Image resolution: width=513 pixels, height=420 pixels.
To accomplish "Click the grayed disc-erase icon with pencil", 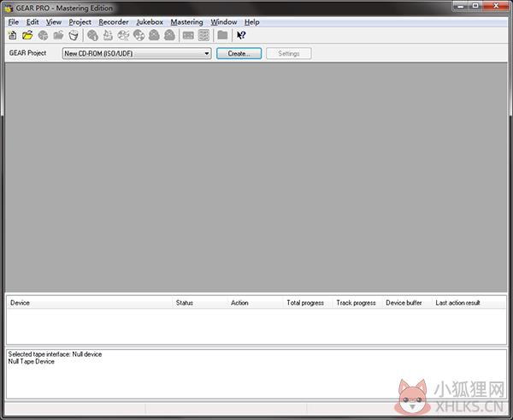I will tap(123, 35).
